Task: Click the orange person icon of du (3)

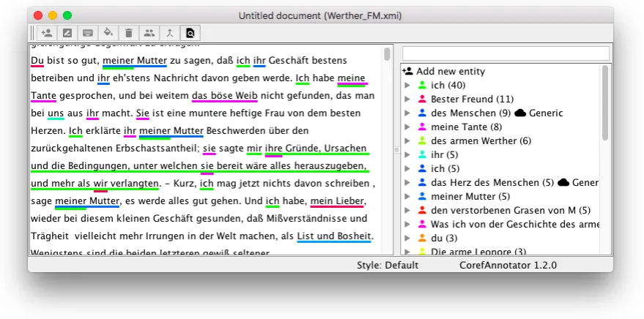Action: coord(422,239)
